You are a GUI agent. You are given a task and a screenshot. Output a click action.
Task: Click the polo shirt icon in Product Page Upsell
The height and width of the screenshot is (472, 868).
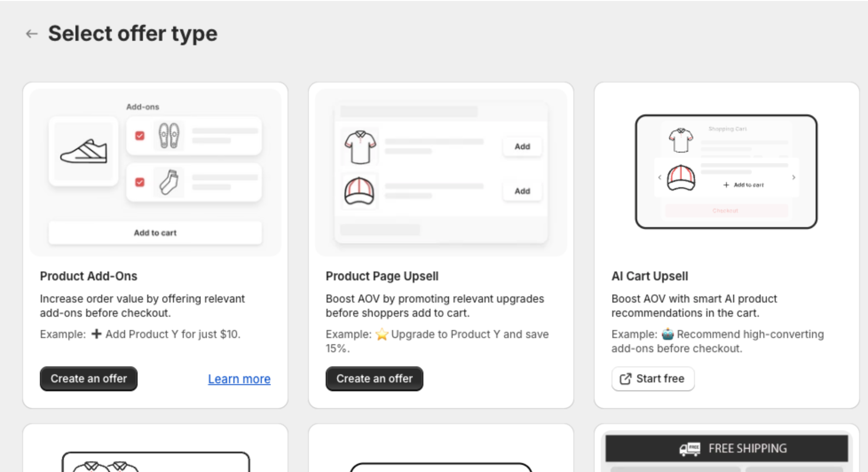pos(360,147)
